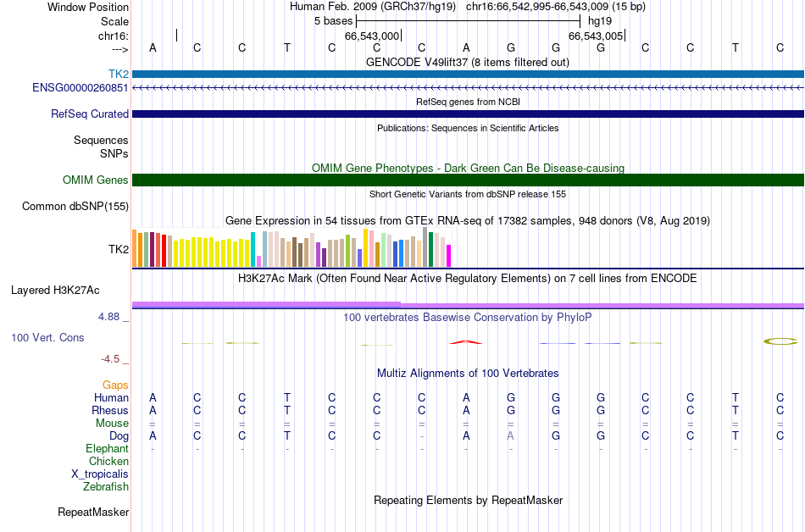Open the GTEx Gene Expression in 54 tissues title
Viewport: 805px width, 532px height.
point(468,220)
